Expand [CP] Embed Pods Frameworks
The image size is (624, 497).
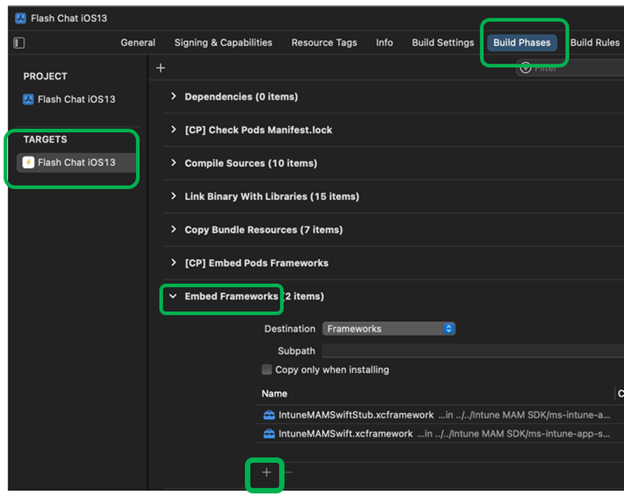tap(173, 263)
